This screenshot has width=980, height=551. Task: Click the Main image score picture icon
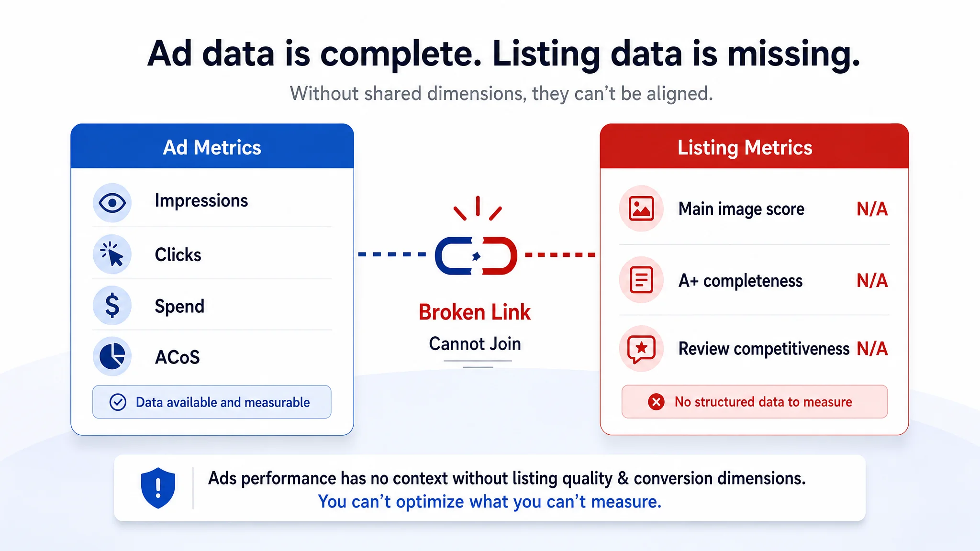[x=641, y=209]
